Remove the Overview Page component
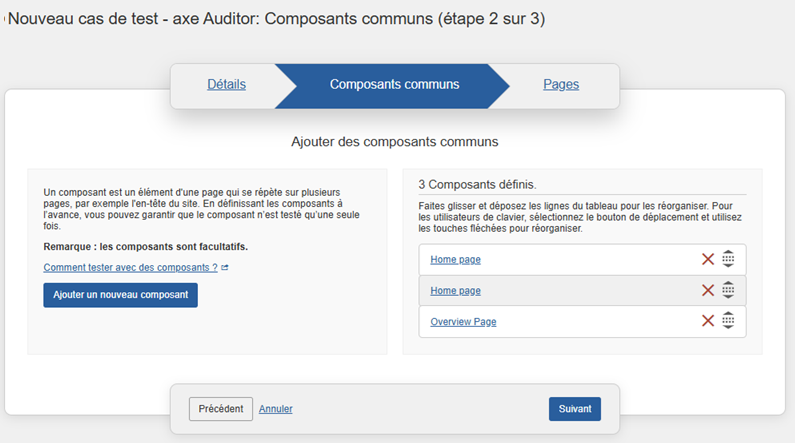This screenshot has width=795, height=443. pyautogui.click(x=708, y=321)
